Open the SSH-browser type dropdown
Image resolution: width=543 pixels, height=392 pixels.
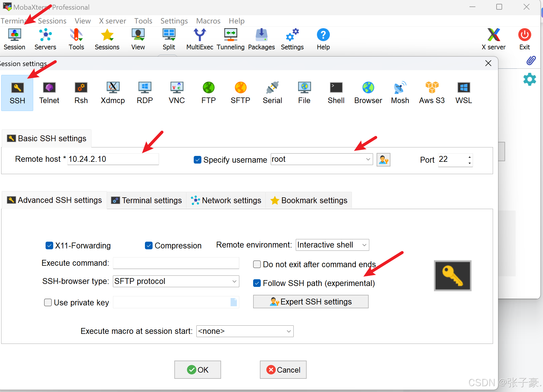click(176, 281)
